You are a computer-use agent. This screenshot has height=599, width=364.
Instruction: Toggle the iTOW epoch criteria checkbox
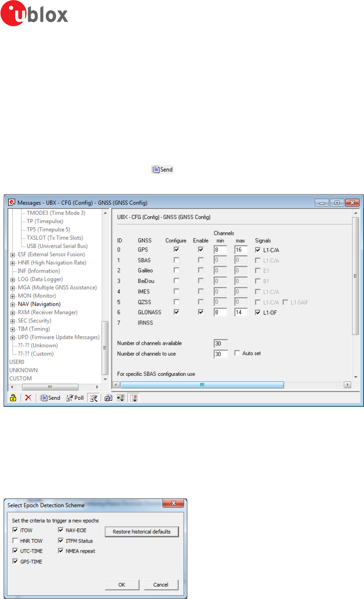[16, 530]
